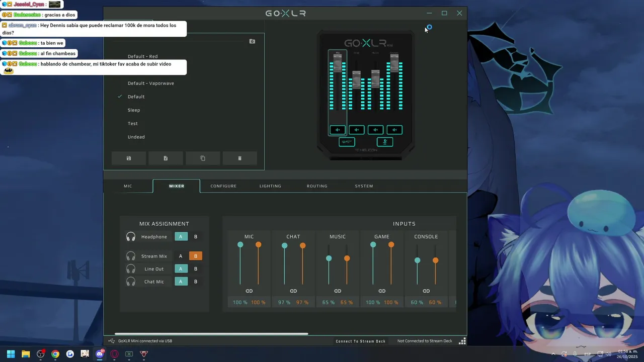644x362 pixels.
Task: Assign Chat Mic to mix A
Action: tap(181, 282)
